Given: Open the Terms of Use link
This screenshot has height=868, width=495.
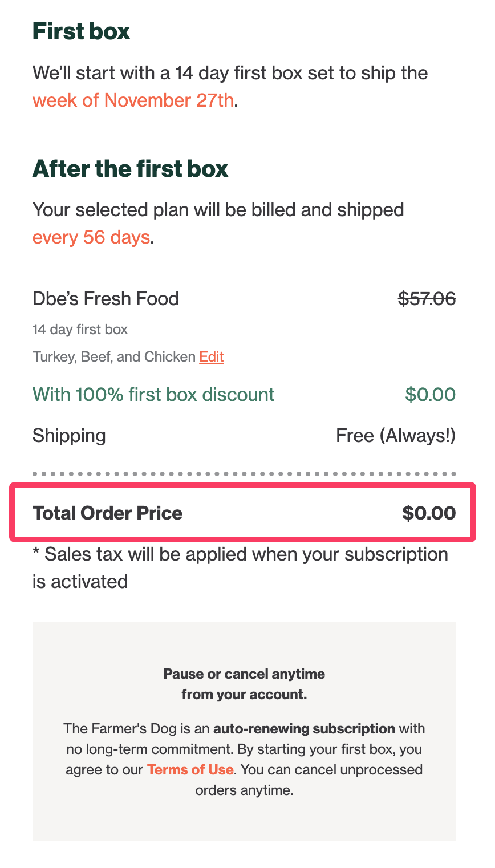Looking at the screenshot, I should (x=190, y=769).
